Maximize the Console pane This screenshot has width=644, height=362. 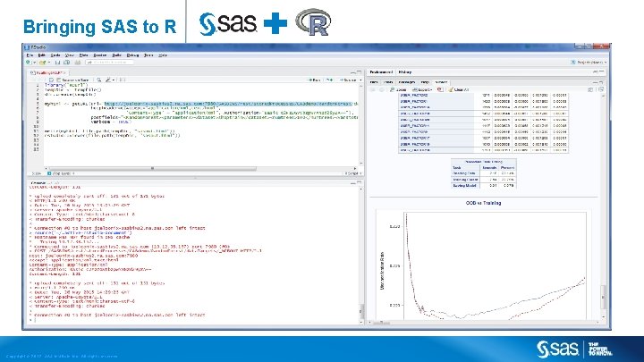pyautogui.click(x=359, y=182)
